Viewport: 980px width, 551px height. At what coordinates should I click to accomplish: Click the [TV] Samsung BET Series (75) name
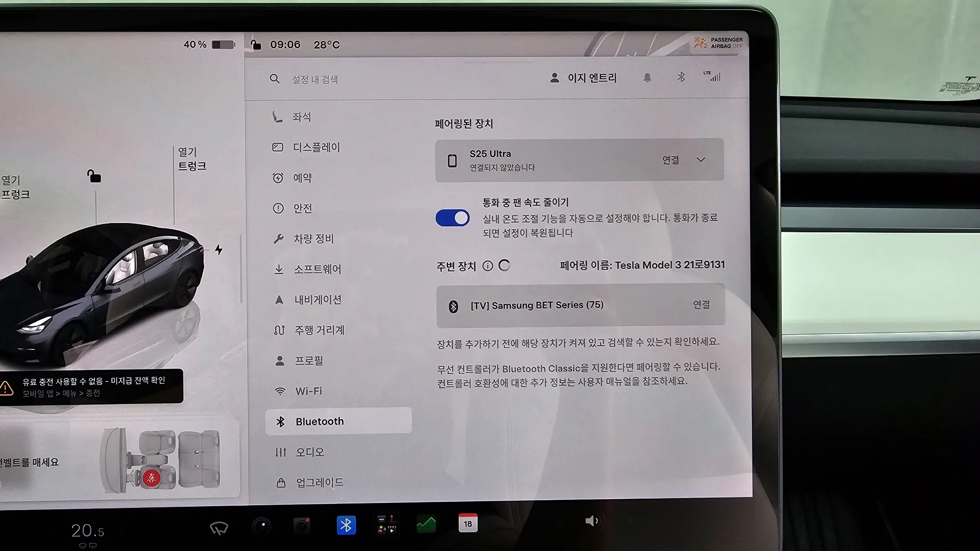pyautogui.click(x=537, y=305)
